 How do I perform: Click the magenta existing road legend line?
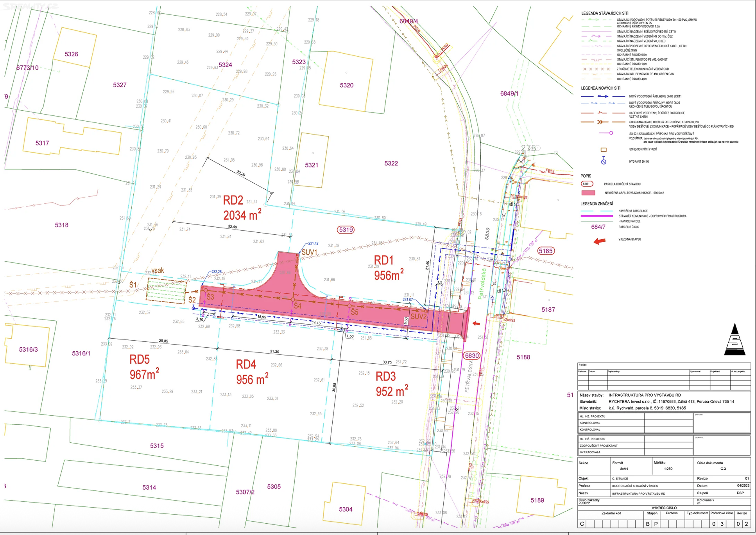(x=597, y=216)
